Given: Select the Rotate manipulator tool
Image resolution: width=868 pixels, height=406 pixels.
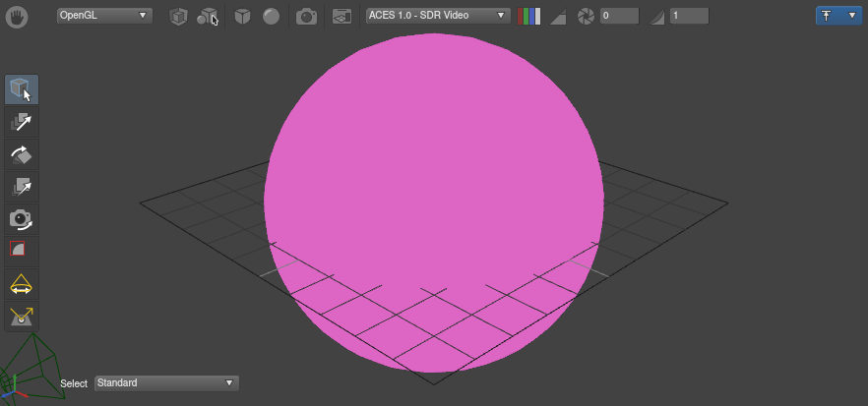Looking at the screenshot, I should [x=22, y=154].
